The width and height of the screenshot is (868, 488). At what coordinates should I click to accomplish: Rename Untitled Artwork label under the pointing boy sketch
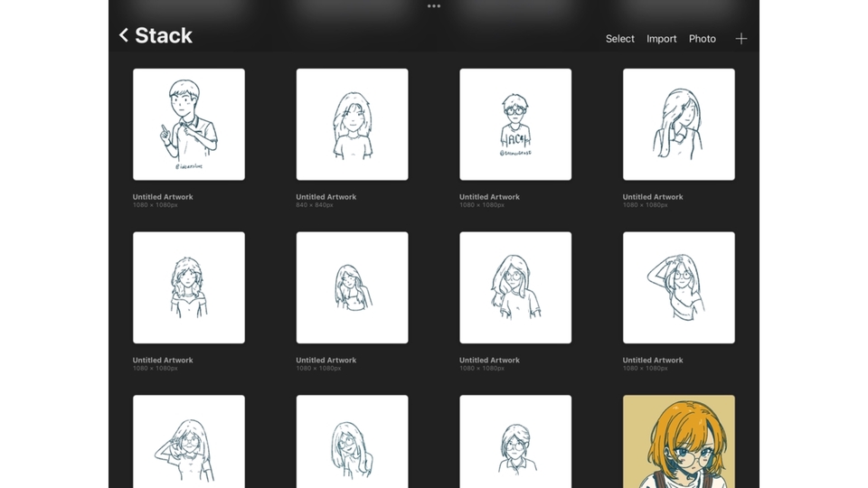click(163, 197)
